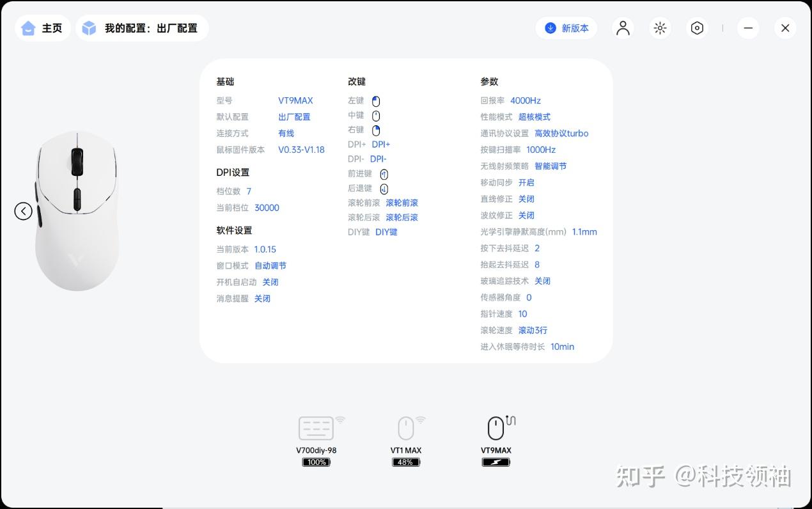The height and width of the screenshot is (509, 812).
Task: Open the user account icon
Action: point(623,28)
